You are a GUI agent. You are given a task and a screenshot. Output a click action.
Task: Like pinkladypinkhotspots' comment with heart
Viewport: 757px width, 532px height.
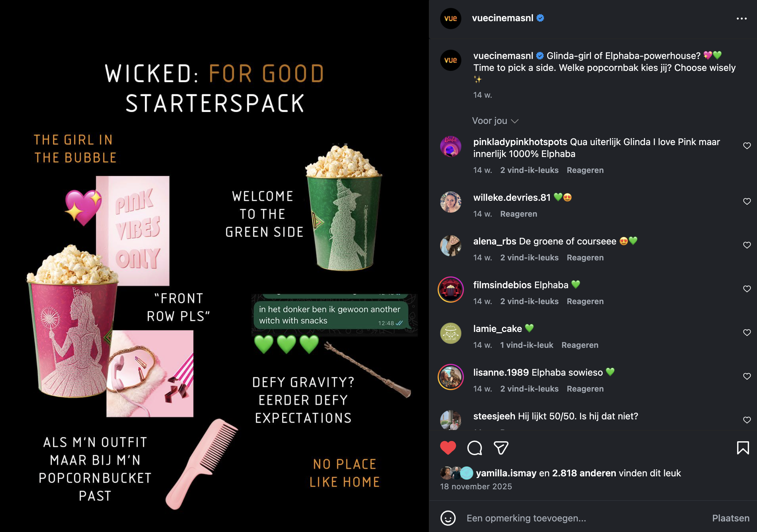(747, 146)
